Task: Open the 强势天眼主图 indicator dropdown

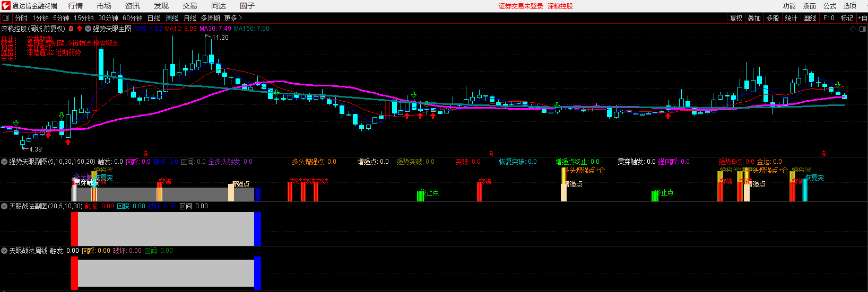Action: [x=88, y=29]
